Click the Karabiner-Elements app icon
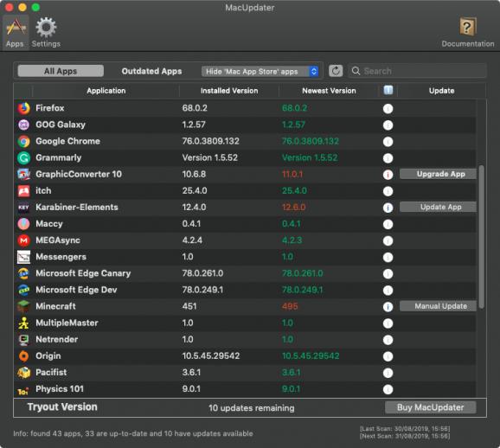The height and width of the screenshot is (448, 500). click(x=23, y=208)
